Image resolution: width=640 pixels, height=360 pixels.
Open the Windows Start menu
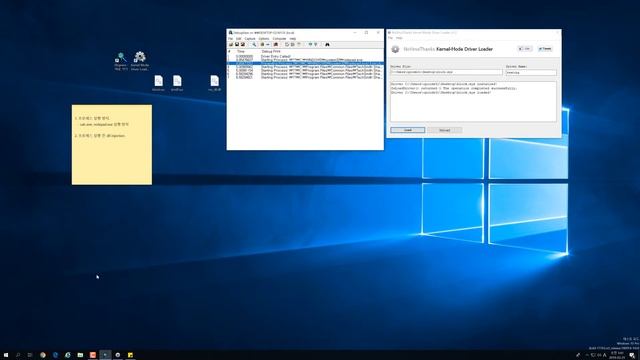6,355
